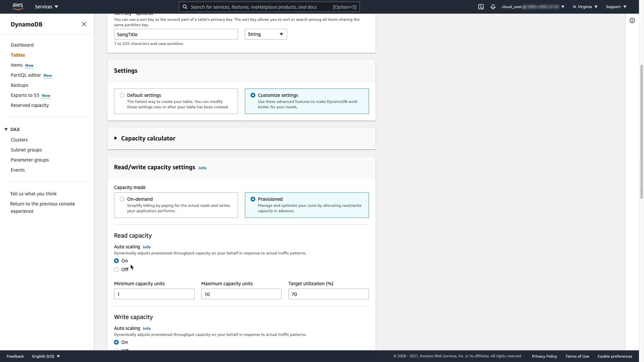Click the search magnifier icon
Screen dimensions: 644x362
point(185,7)
